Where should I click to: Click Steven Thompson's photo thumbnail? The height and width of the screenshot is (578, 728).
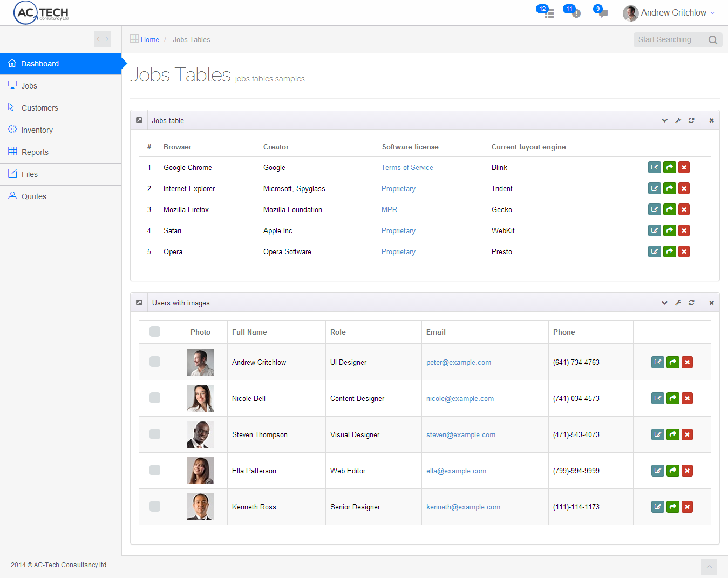coord(200,434)
